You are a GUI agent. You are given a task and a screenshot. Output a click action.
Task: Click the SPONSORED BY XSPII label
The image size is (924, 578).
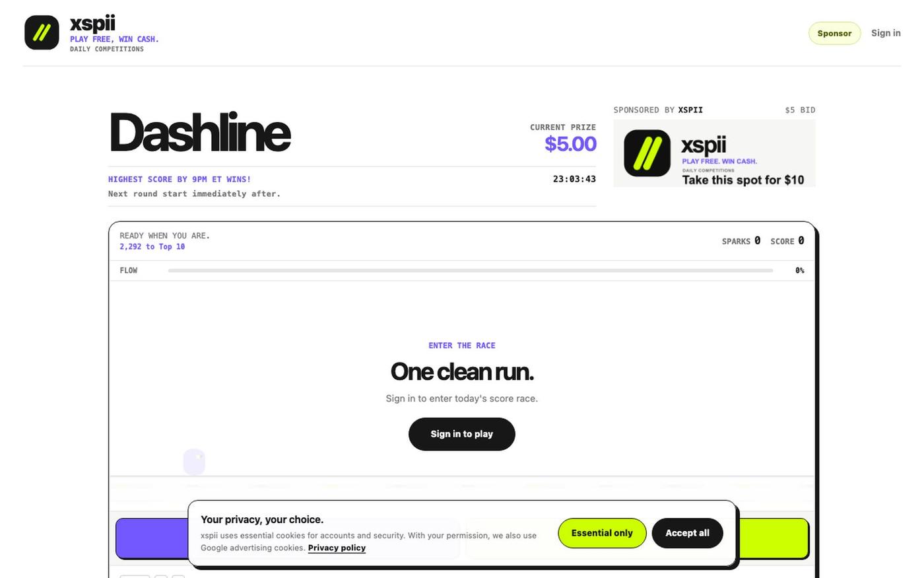pos(658,110)
